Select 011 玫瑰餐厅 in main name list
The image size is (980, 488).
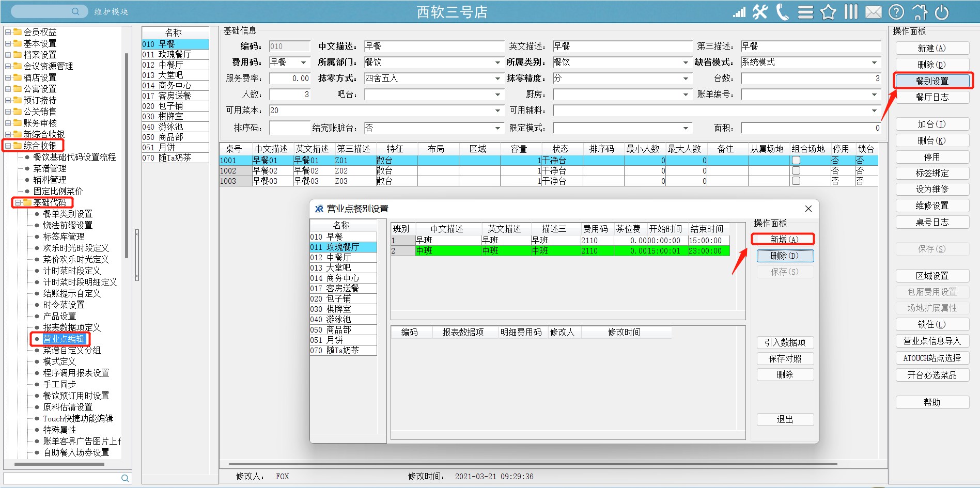click(x=175, y=54)
